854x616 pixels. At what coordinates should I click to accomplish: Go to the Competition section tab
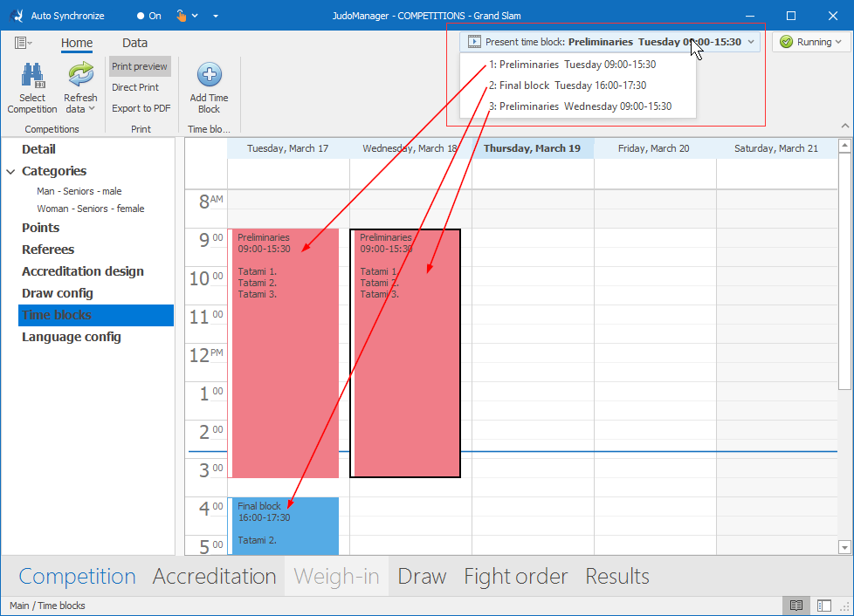pyautogui.click(x=77, y=576)
